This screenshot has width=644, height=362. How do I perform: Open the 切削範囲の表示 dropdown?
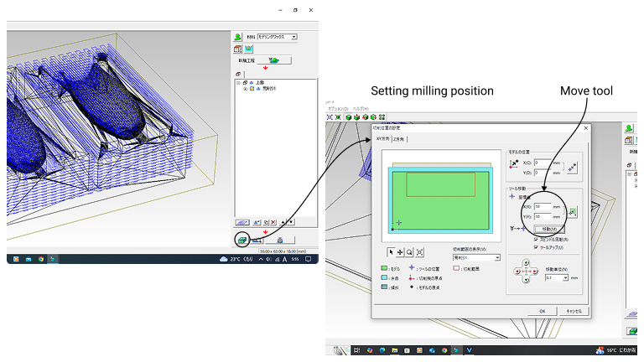coord(476,258)
